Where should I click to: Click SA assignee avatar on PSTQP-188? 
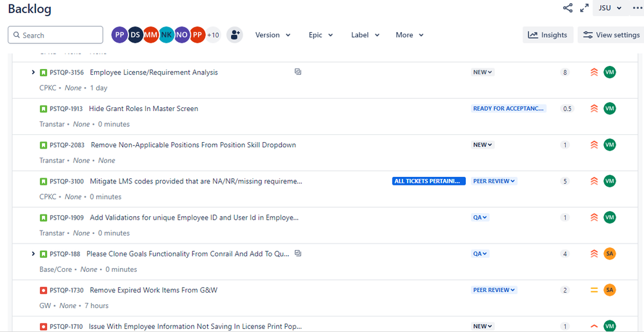(610, 253)
